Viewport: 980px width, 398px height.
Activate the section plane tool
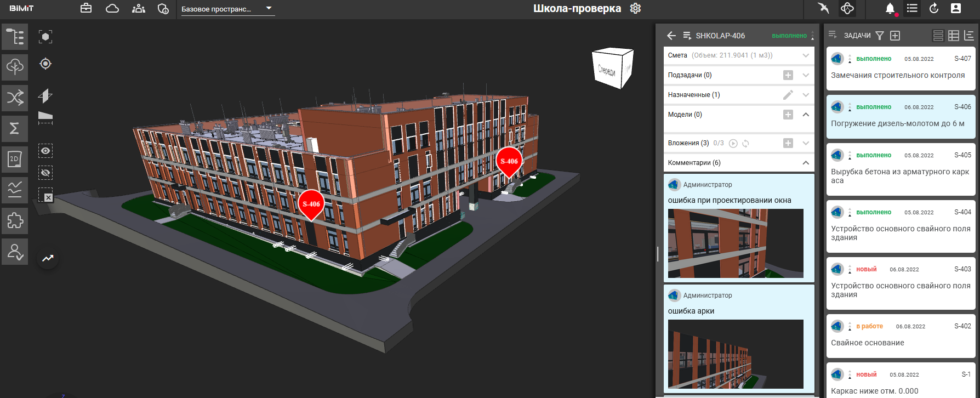coord(45,96)
